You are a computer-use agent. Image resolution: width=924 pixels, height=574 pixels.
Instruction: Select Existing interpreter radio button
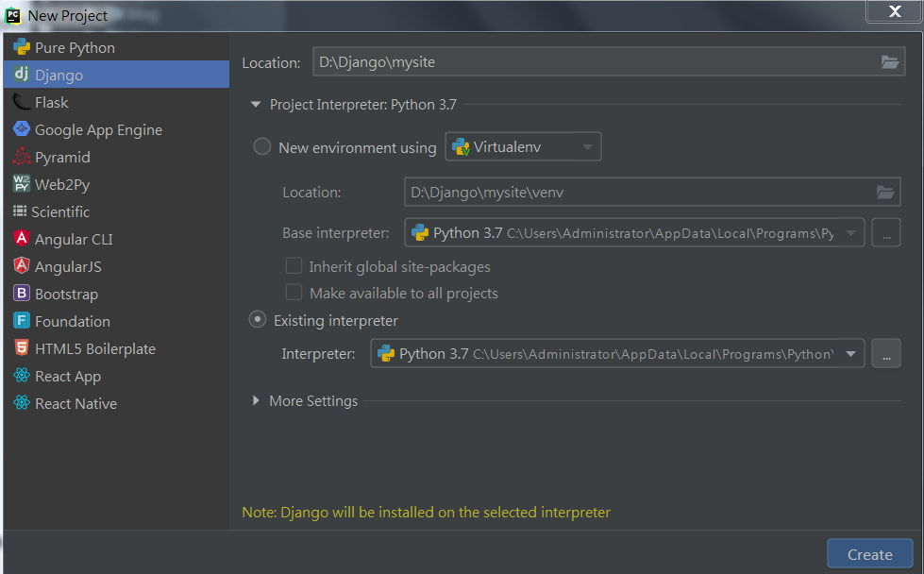[x=258, y=319]
